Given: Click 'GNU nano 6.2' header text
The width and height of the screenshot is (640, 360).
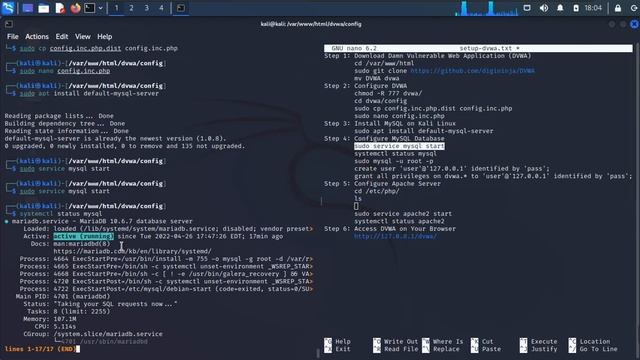Looking at the screenshot, I should [x=354, y=48].
